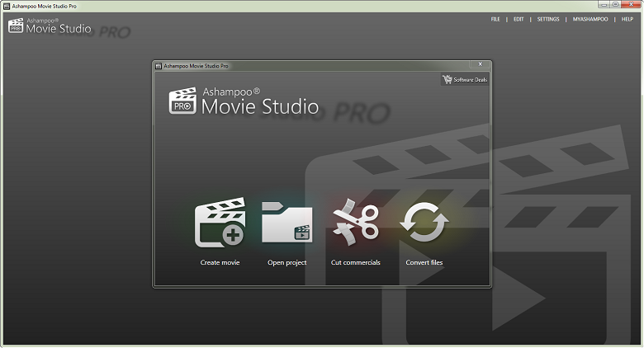Open the FILE menu
Screen dimensions: 644x348
495,19
